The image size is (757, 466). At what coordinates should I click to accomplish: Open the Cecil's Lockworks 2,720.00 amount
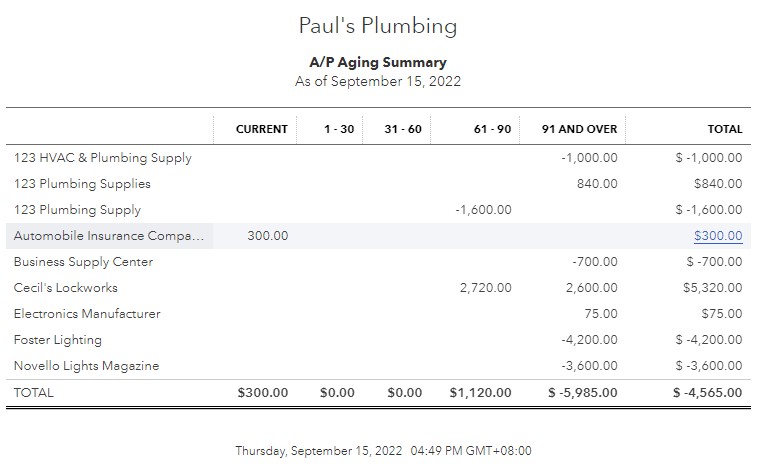pos(486,288)
